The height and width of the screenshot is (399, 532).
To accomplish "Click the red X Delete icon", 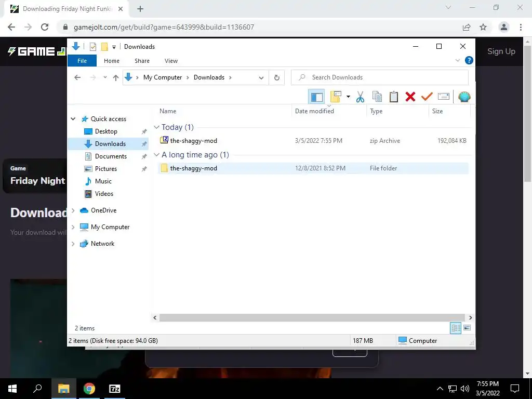I will click(410, 97).
